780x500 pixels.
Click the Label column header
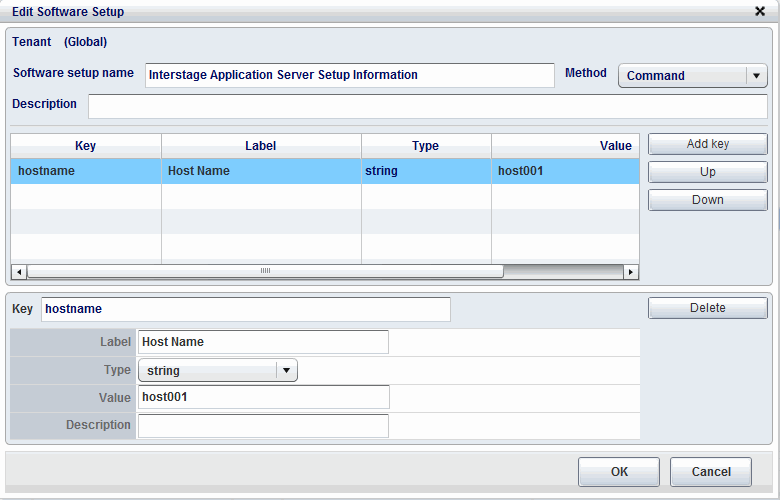(x=261, y=146)
